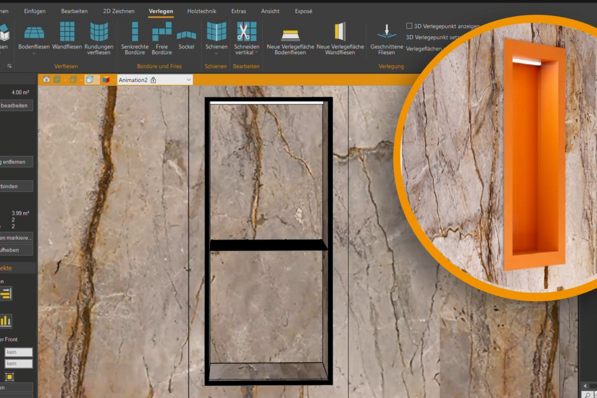Click the Verfliesen group label
This screenshot has width=597, height=398.
click(x=66, y=66)
